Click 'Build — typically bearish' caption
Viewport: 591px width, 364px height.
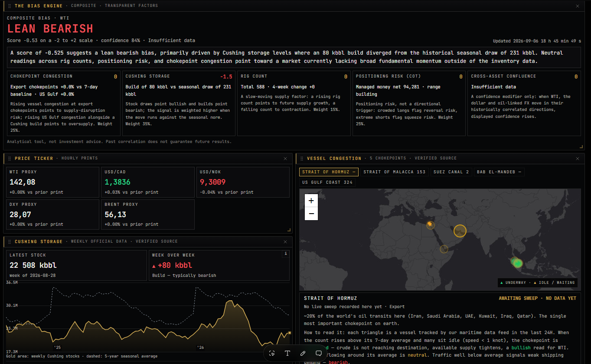[184, 276]
